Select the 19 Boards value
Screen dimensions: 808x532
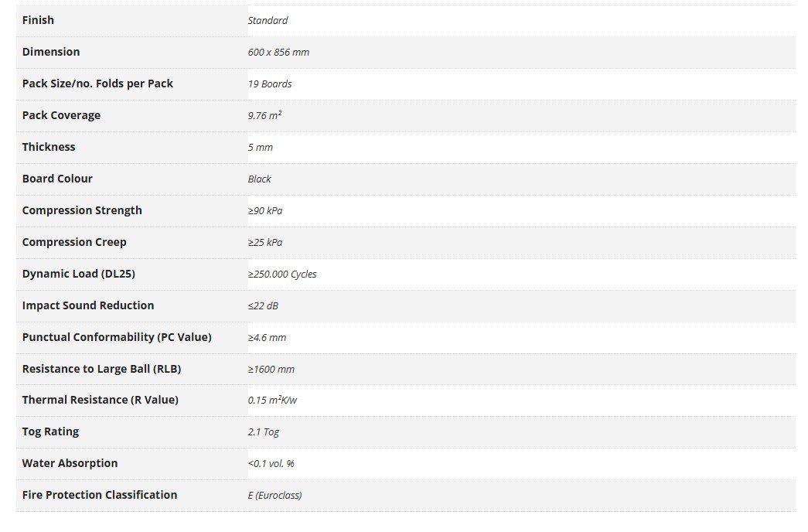pos(270,84)
